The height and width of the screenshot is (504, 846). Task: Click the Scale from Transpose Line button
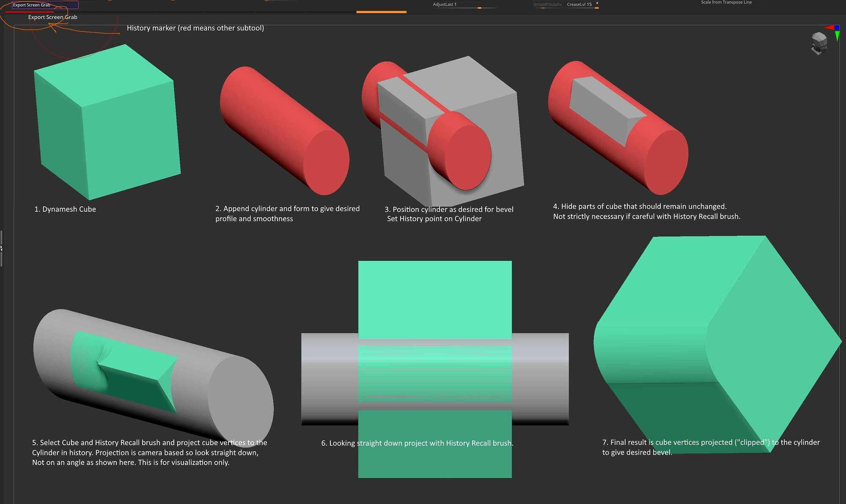click(x=726, y=3)
